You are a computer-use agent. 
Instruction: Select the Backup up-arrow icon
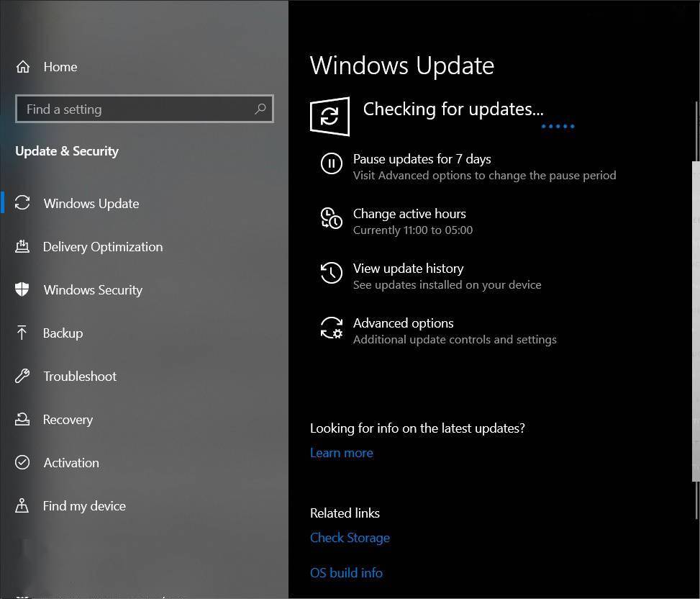(x=23, y=333)
